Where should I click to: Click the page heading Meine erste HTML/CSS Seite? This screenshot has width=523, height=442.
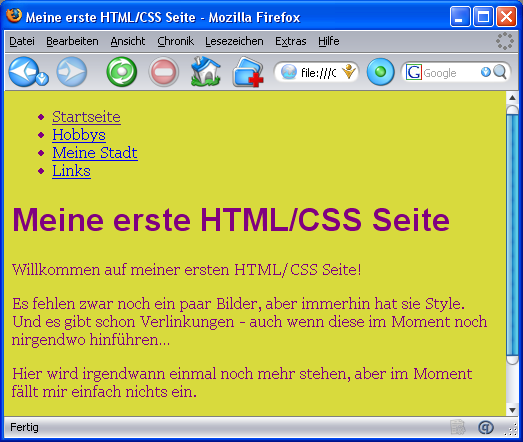pyautogui.click(x=231, y=219)
